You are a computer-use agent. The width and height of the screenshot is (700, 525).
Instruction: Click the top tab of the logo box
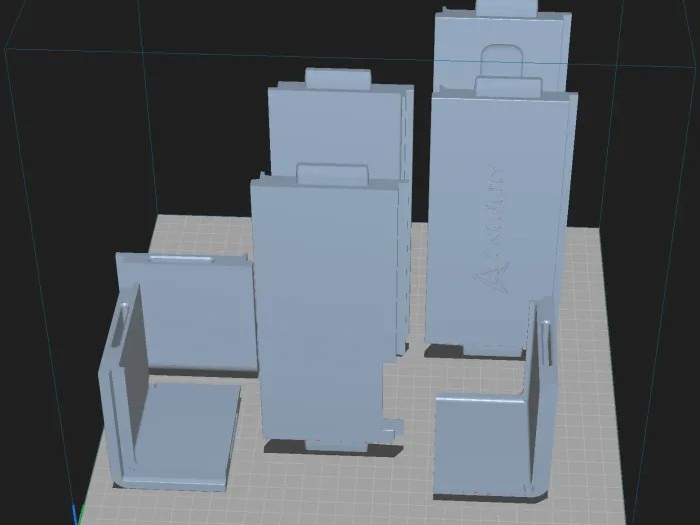tap(509, 86)
